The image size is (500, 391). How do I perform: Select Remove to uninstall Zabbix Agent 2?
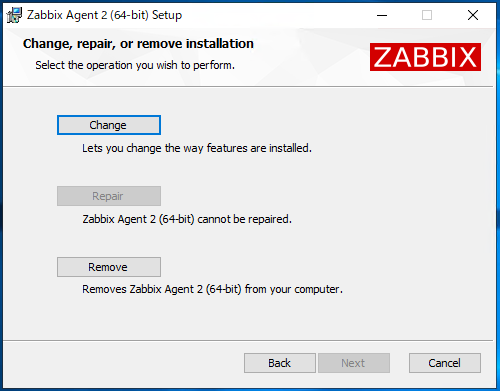click(109, 267)
